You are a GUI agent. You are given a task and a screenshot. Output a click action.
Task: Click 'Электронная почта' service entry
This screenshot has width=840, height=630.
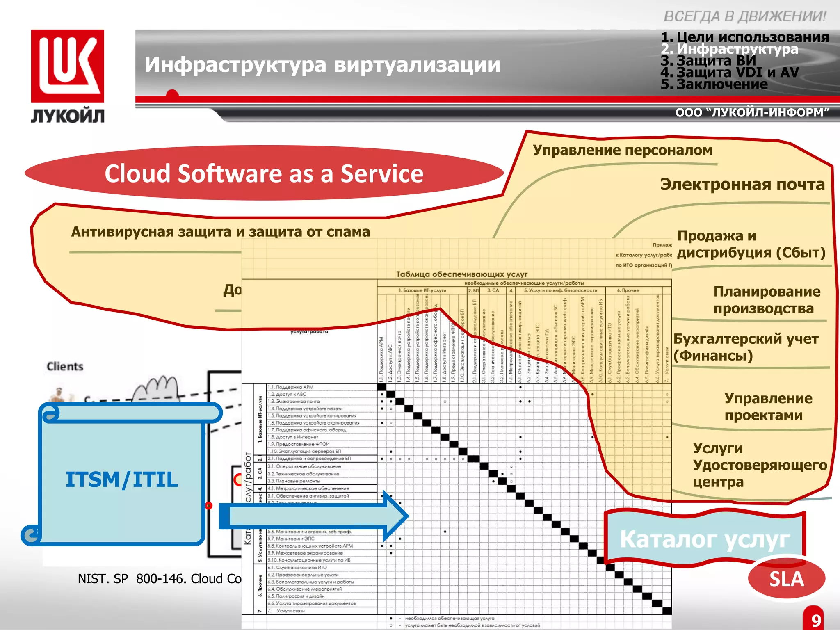click(742, 185)
